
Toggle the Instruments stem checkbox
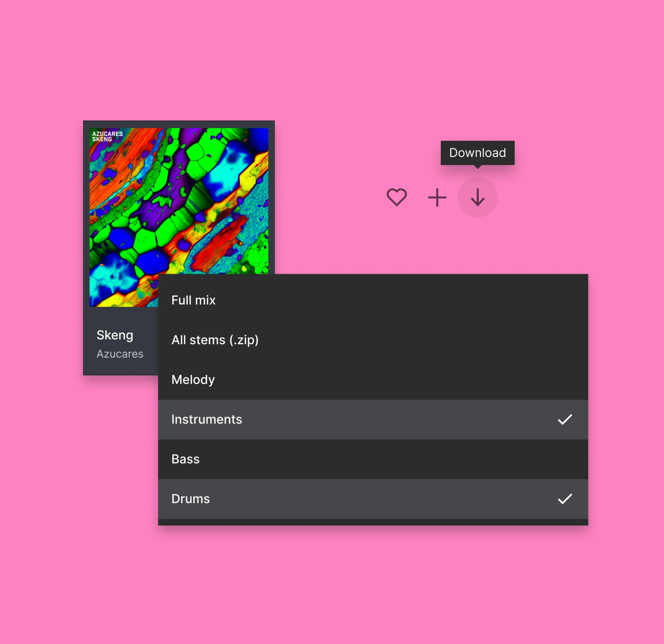(564, 419)
